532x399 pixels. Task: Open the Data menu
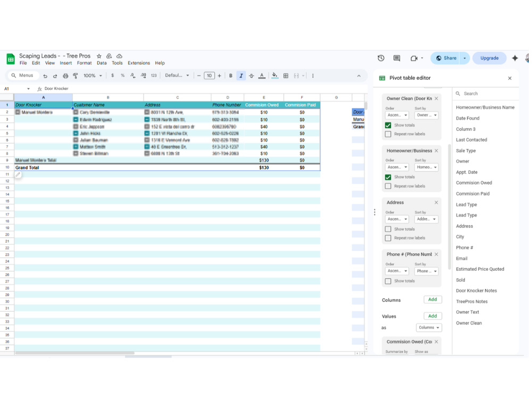pos(102,63)
